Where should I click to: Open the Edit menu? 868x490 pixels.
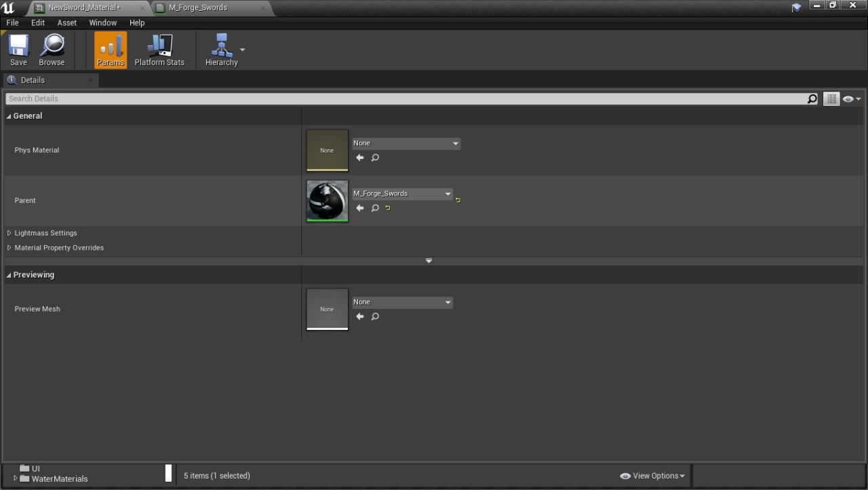(x=38, y=22)
